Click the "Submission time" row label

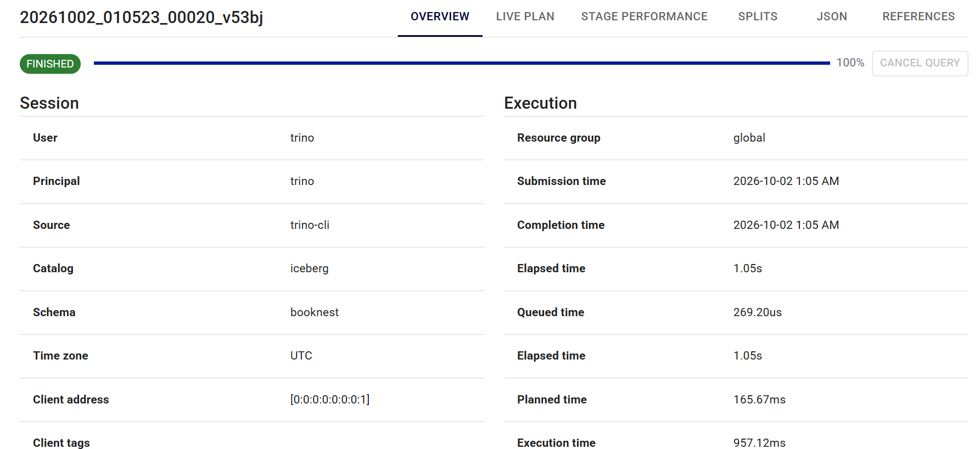coord(561,181)
